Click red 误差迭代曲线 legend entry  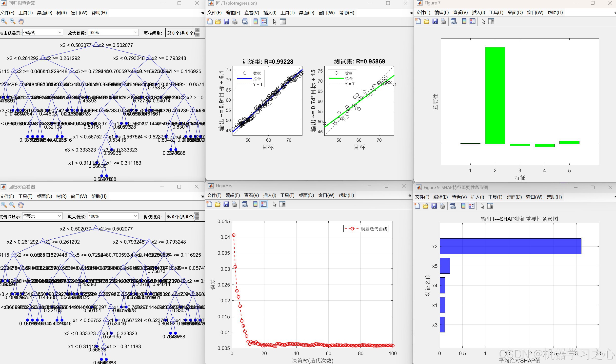click(366, 229)
